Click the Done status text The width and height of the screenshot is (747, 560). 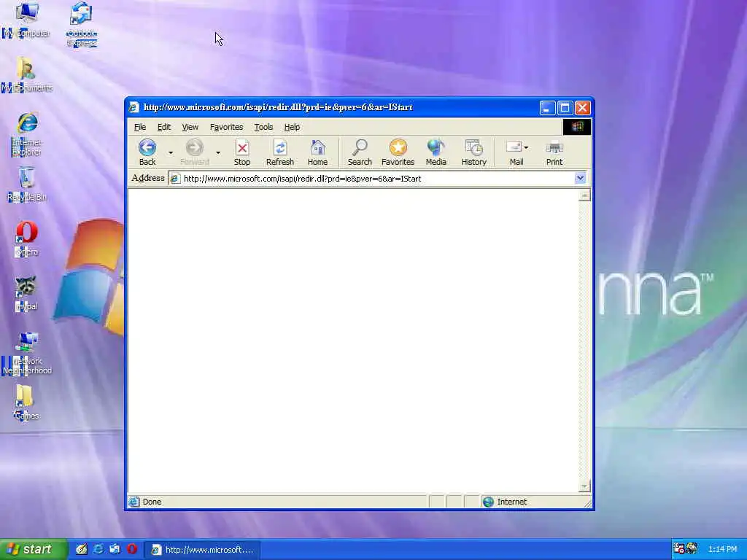(152, 502)
